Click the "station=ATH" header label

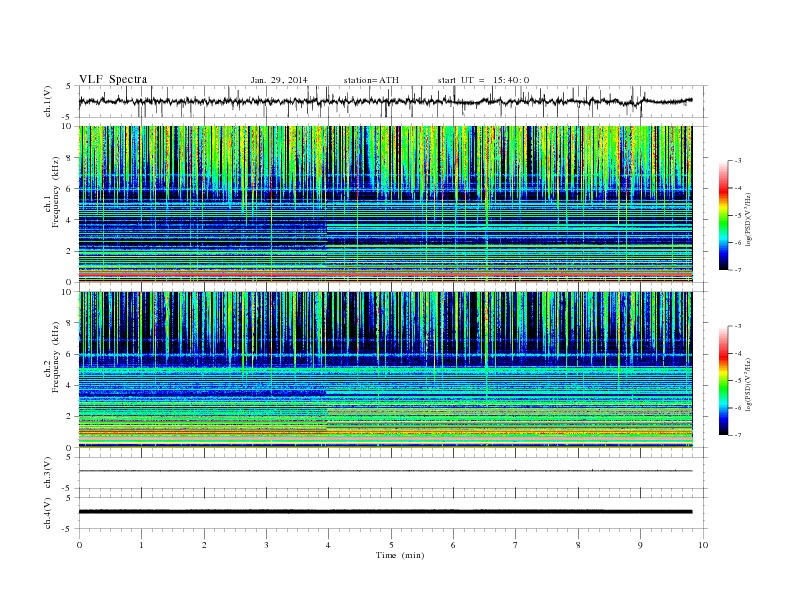tap(371, 80)
